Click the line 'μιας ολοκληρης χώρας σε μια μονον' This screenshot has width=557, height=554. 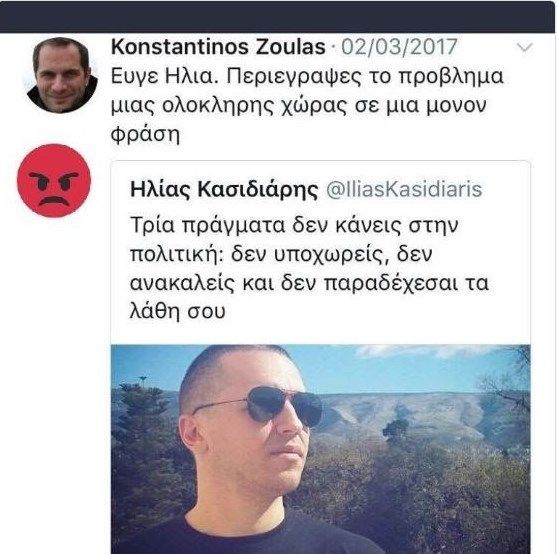pos(298,106)
